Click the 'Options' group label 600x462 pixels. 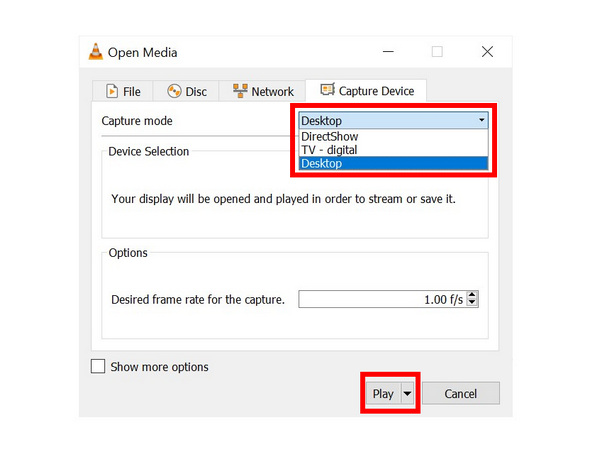[128, 253]
